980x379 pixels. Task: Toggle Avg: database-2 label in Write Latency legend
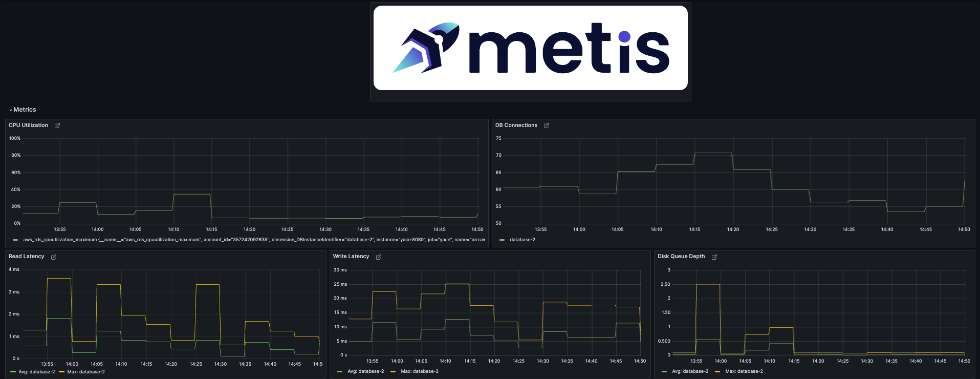pos(365,371)
